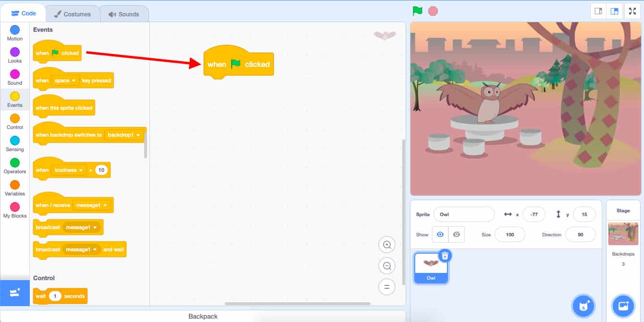Viewport: 644px width, 322px height.
Task: Open the space key dropdown
Action: tap(66, 81)
